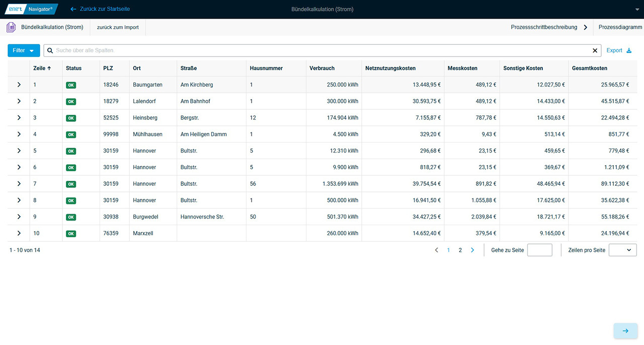
Task: Expand row 1 Baumgarten details
Action: coord(19,85)
